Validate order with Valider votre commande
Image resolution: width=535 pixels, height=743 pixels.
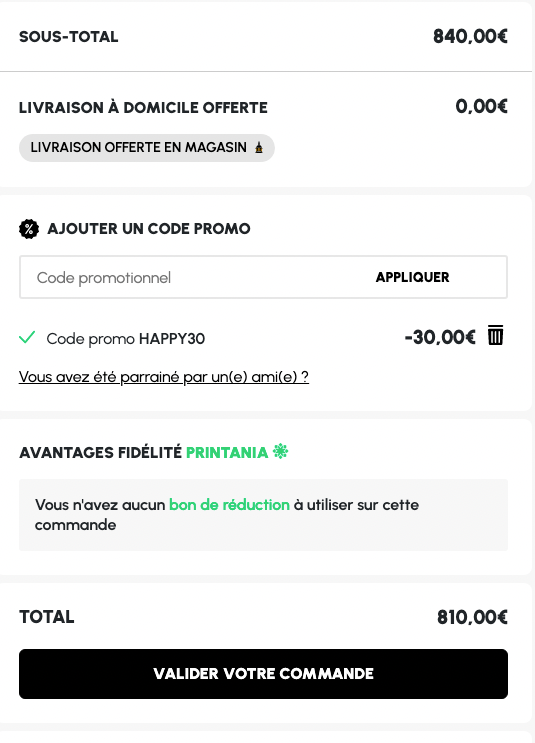[x=263, y=674]
